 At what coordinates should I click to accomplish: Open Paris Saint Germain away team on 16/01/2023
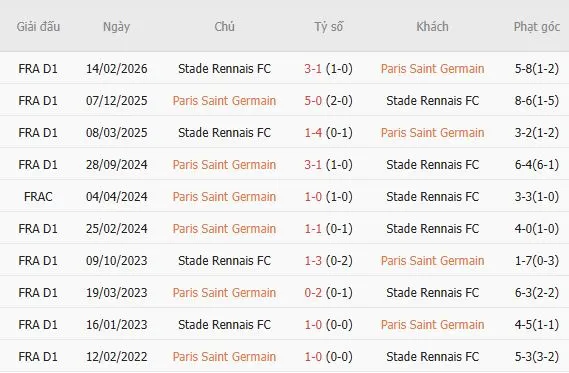[433, 324]
